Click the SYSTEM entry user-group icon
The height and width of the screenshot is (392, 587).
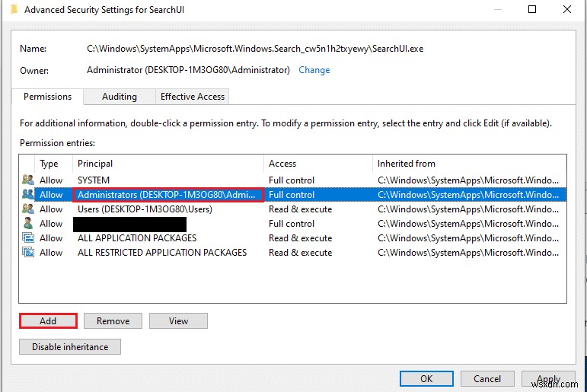click(x=28, y=180)
